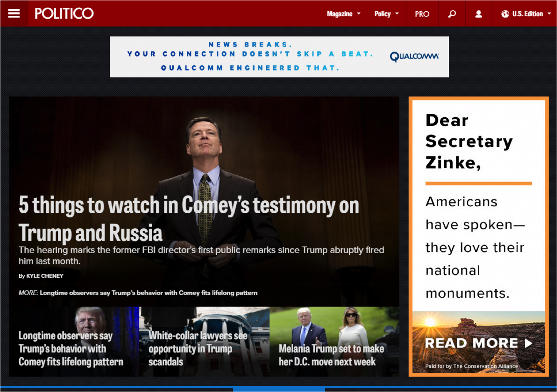The width and height of the screenshot is (557, 392).
Task: Click the 'Paid for by The Conservation Alliance' text
Action: coord(471,366)
